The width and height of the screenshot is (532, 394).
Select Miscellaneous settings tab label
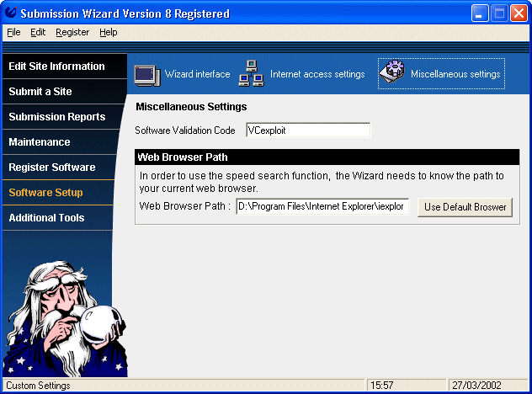(455, 74)
